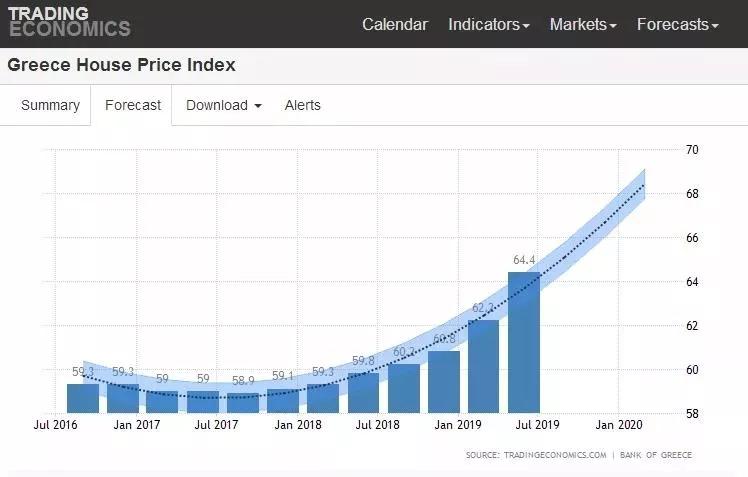Open the Download dropdown
The image size is (748, 477).
(x=224, y=105)
